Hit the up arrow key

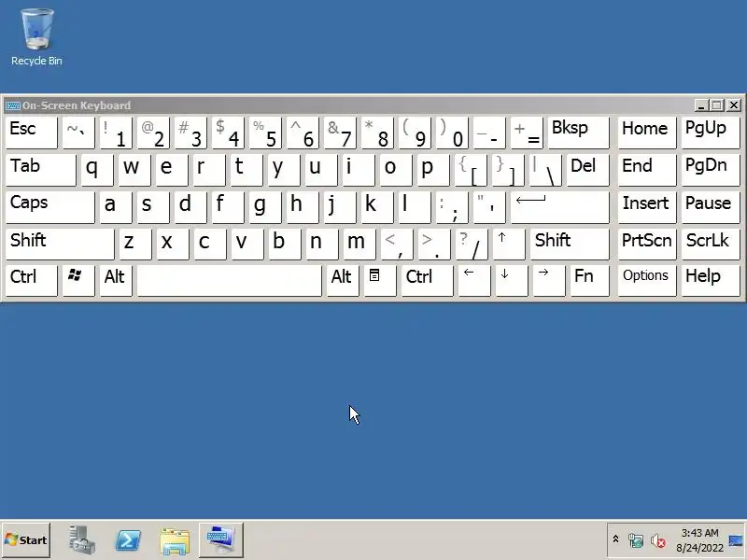pyautogui.click(x=509, y=244)
